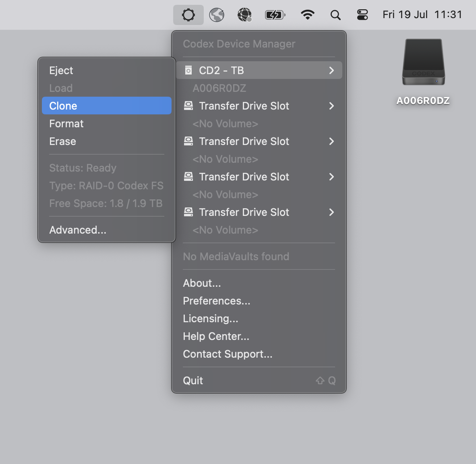476x464 pixels.
Task: Open the battery charging status icon
Action: tap(275, 14)
